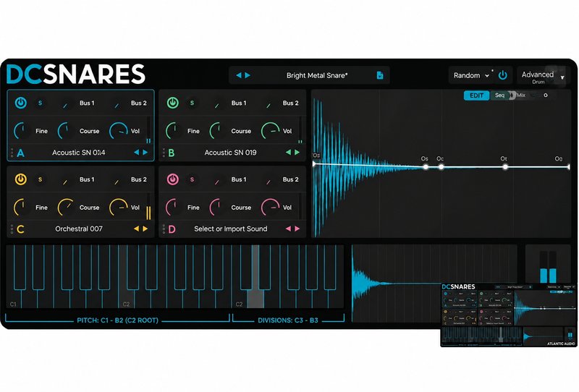Image resolution: width=579 pixels, height=392 pixels.
Task: Click layer C Course knob
Action: click(66, 207)
